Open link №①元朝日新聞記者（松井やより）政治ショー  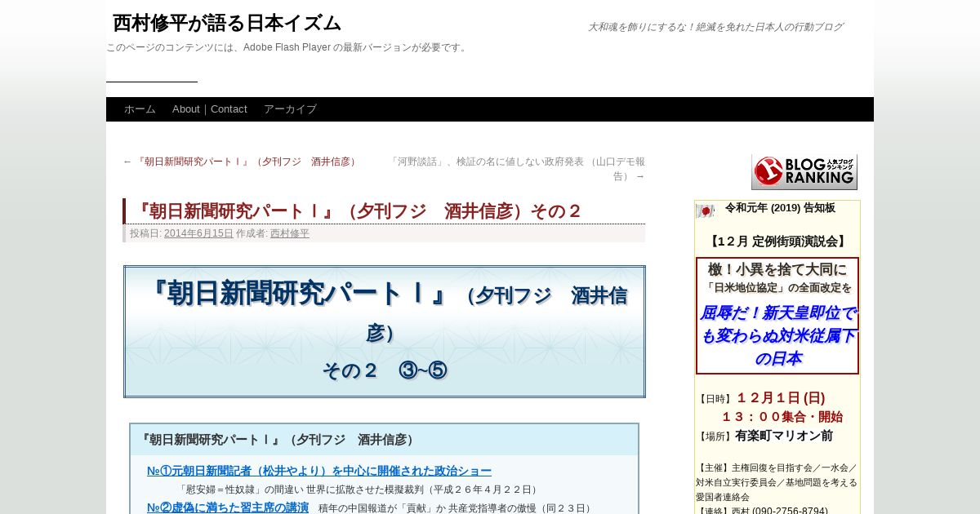pos(319,471)
